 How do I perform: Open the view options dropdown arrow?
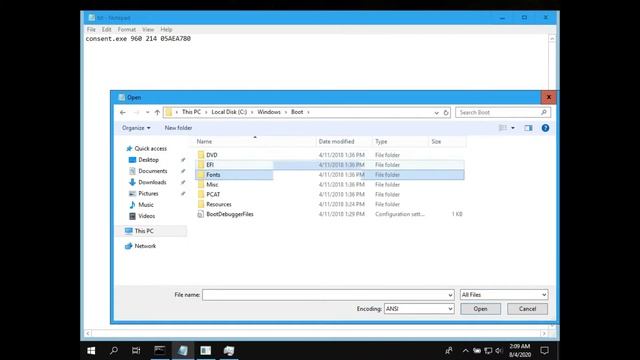[x=513, y=128]
